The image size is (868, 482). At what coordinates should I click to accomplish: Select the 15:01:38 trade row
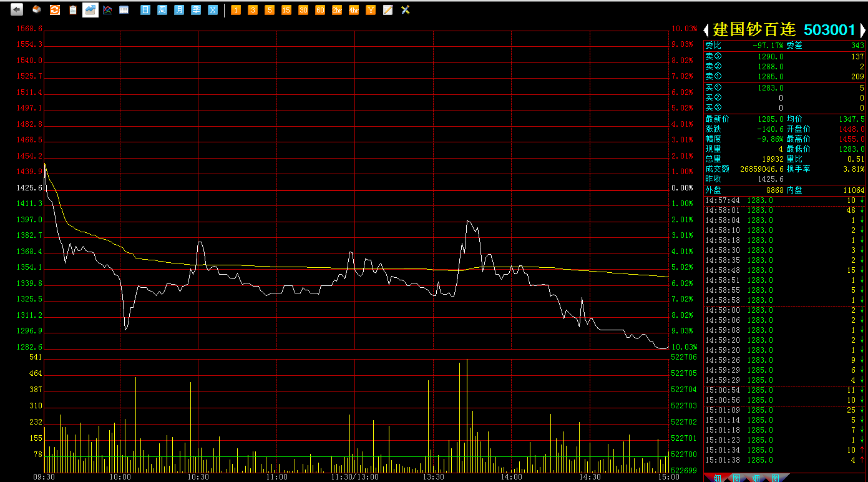pos(785,460)
